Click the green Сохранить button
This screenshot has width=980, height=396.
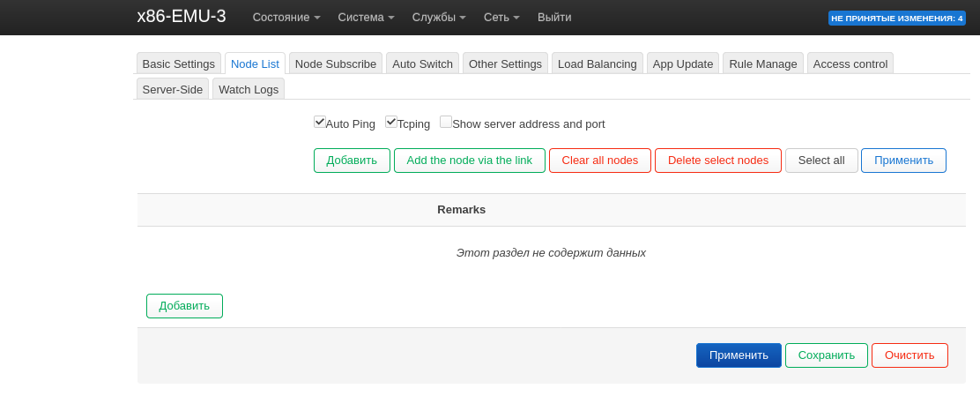(x=827, y=355)
